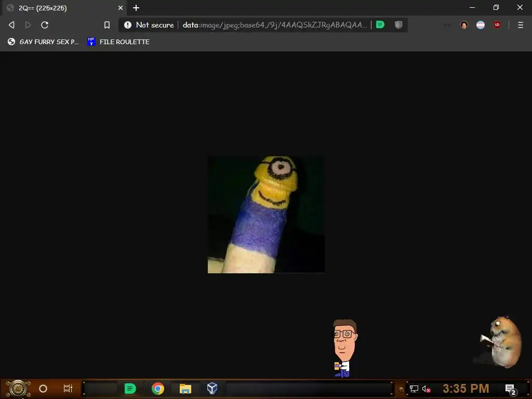Screen dimensions: 532x399
Task: Click the small brass knob left of tray
Action: coord(402,389)
